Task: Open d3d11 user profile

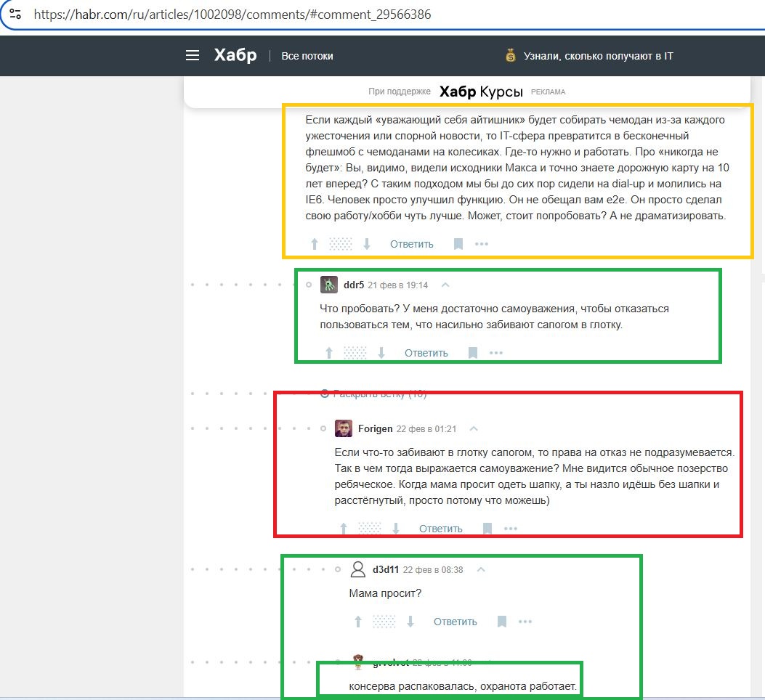Action: [x=385, y=570]
